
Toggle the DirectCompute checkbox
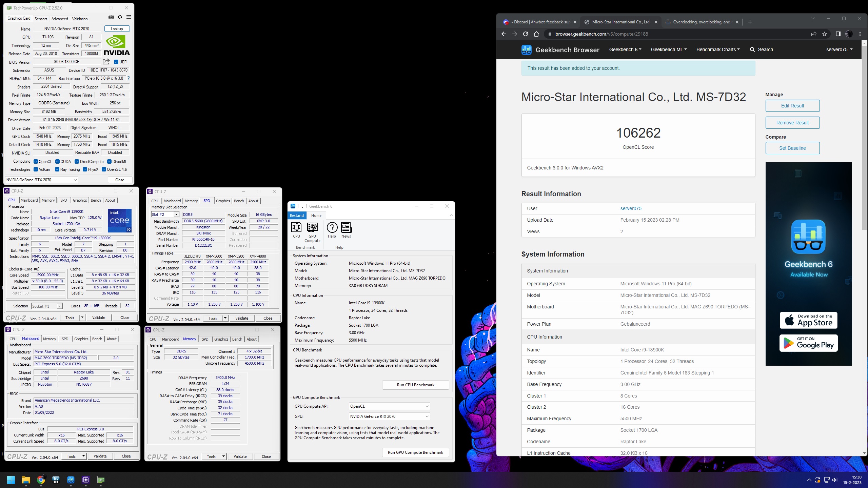(77, 162)
